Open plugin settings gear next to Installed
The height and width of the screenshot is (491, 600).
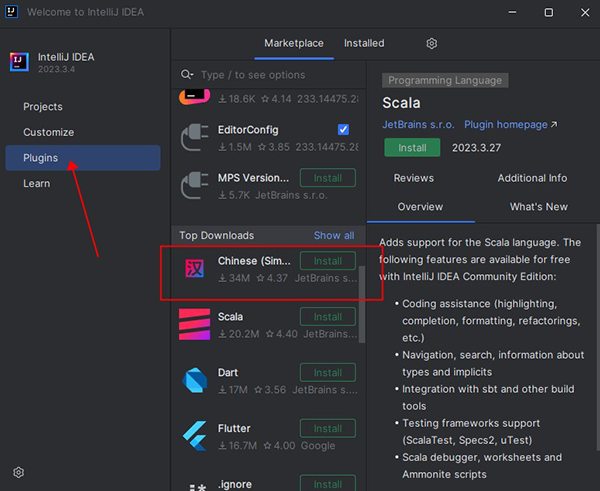point(432,44)
